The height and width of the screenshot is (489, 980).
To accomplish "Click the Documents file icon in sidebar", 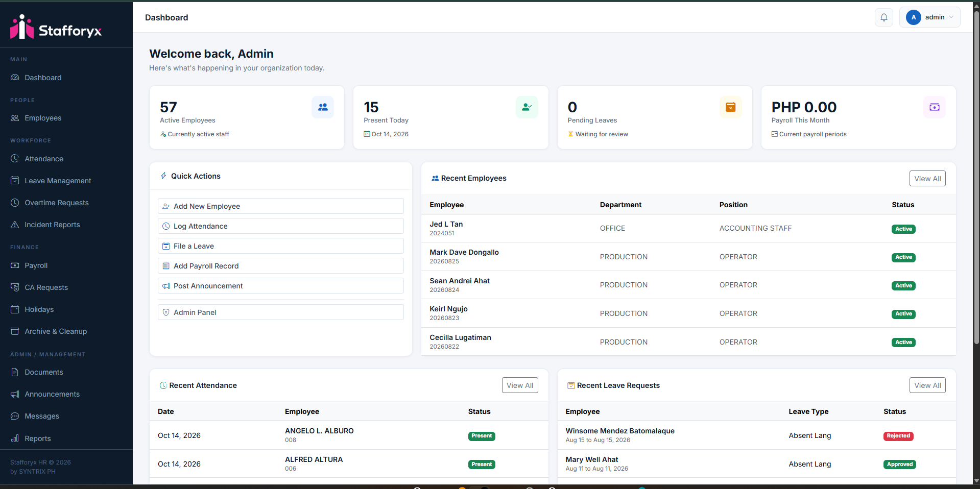I will (x=15, y=372).
